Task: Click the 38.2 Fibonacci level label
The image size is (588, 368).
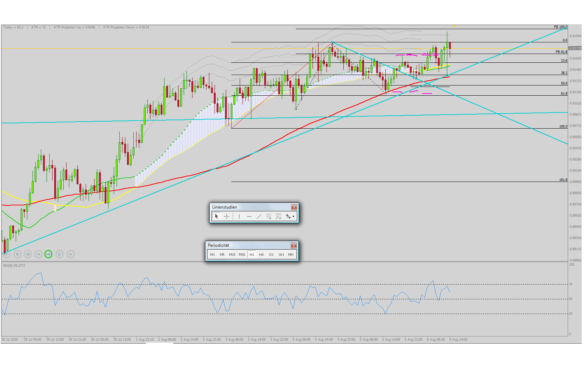Action: [x=564, y=73]
